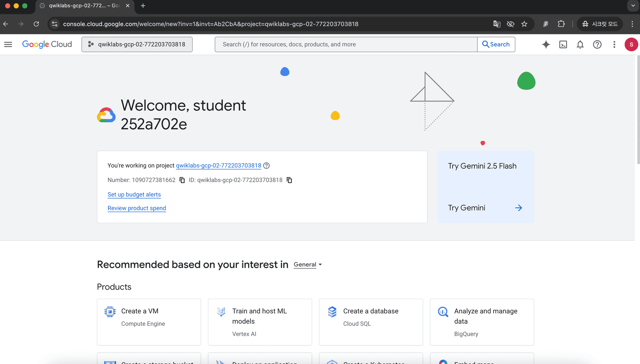The height and width of the screenshot is (364, 640).
Task: Click the incognito mode indicator
Action: pos(600,24)
